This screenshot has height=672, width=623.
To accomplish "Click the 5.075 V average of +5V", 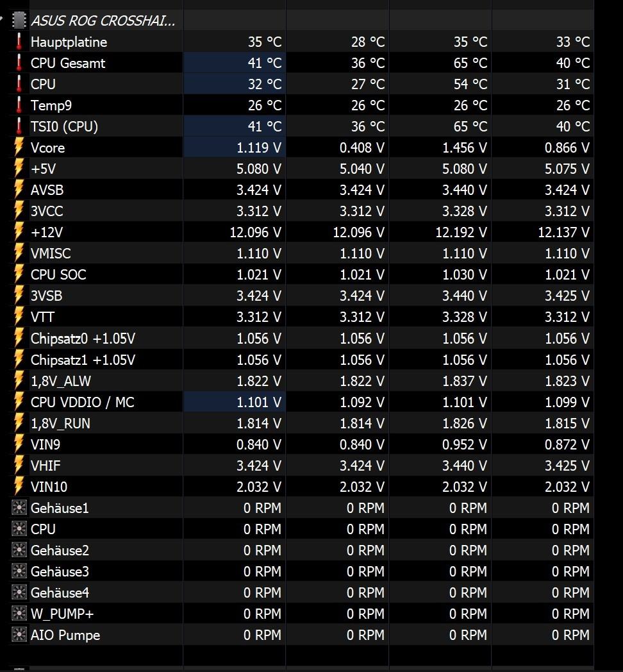I will pos(567,169).
